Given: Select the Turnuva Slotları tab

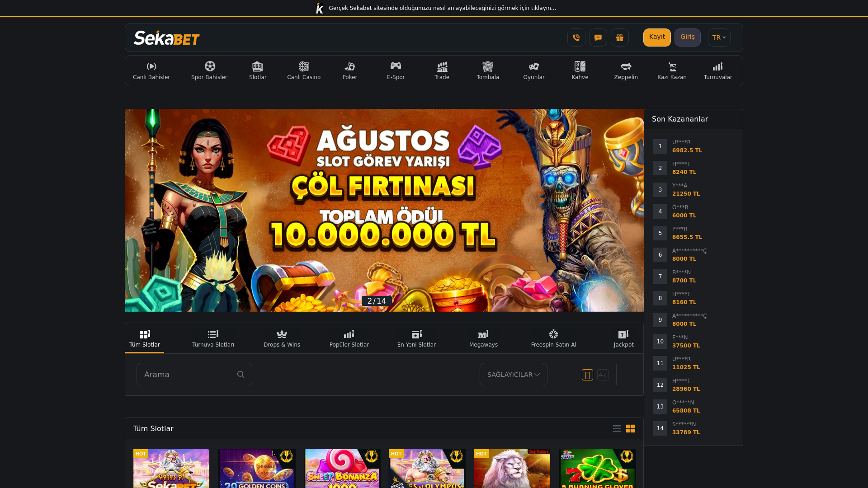Looking at the screenshot, I should (213, 338).
